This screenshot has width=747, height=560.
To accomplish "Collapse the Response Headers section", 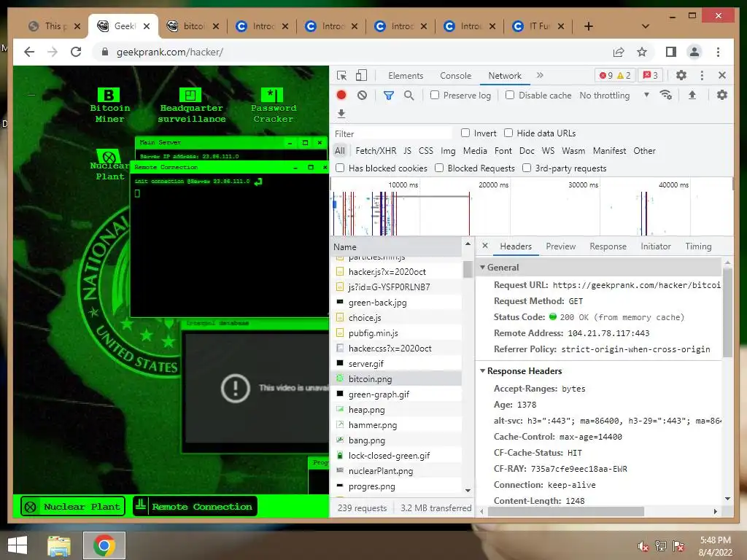I will [482, 371].
